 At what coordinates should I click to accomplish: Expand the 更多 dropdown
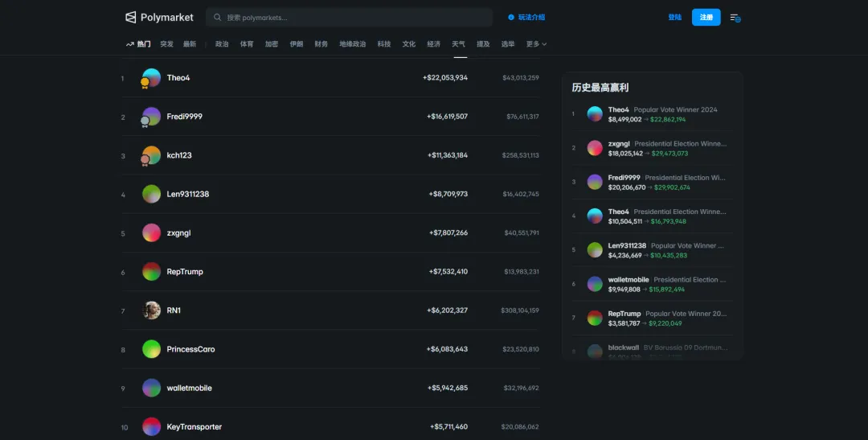click(536, 43)
